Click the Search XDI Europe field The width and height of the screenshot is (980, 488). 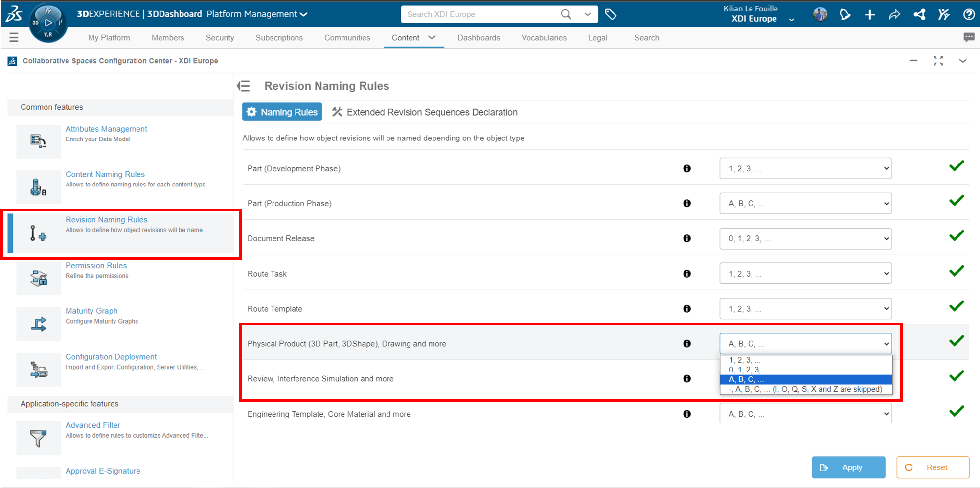[479, 14]
